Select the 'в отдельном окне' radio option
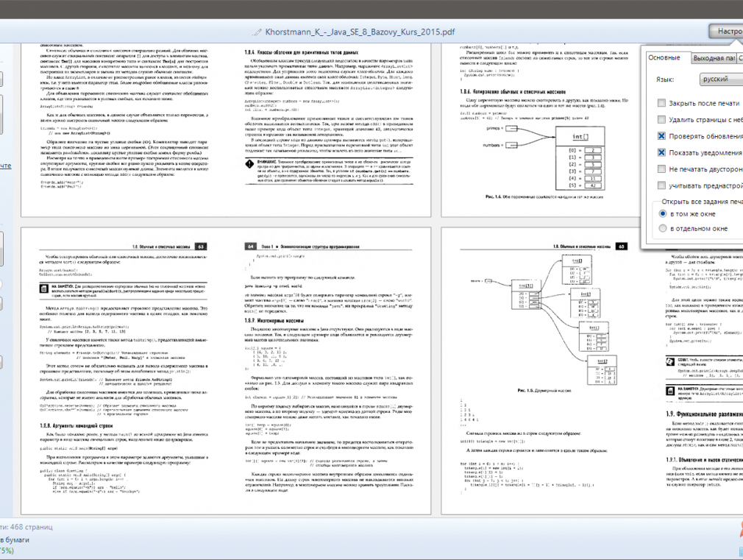The width and height of the screenshot is (743, 560). click(x=663, y=229)
